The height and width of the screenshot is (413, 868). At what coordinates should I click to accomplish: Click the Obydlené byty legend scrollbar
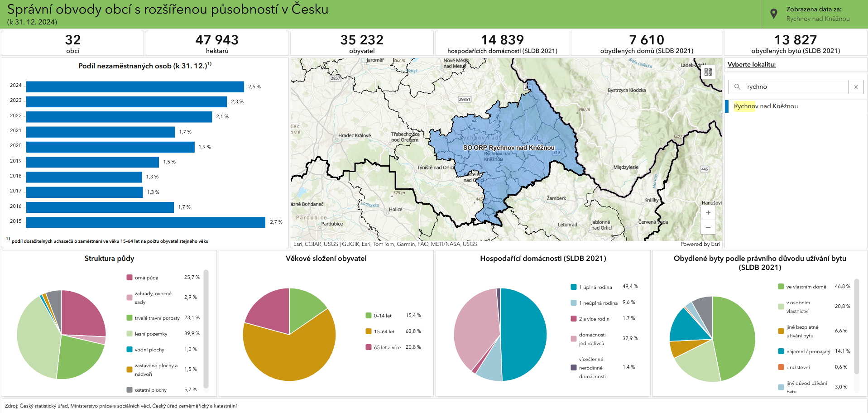coord(856,326)
